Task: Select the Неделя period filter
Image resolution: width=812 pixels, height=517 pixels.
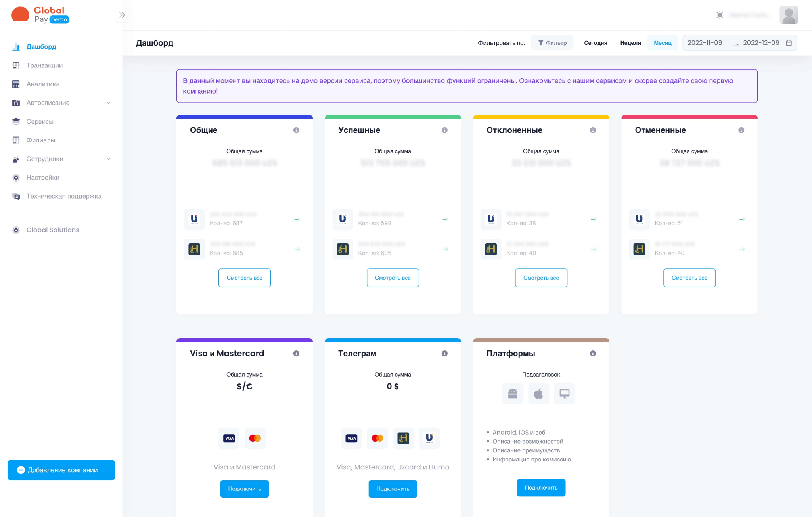Action: pos(630,43)
